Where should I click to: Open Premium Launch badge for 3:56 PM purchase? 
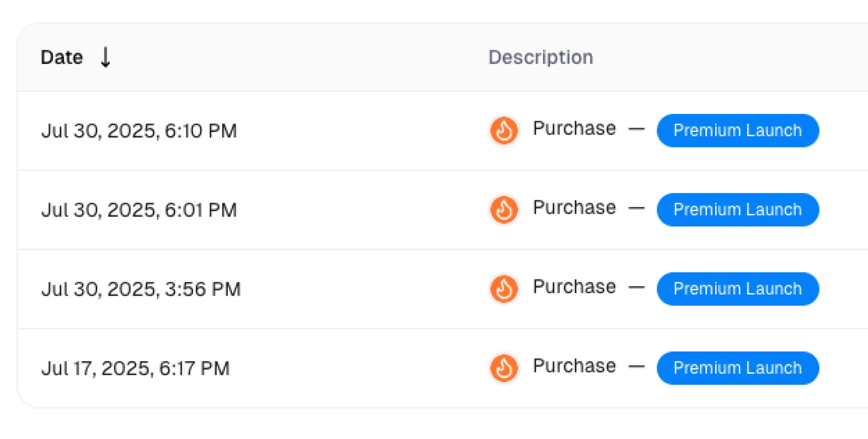(x=738, y=289)
